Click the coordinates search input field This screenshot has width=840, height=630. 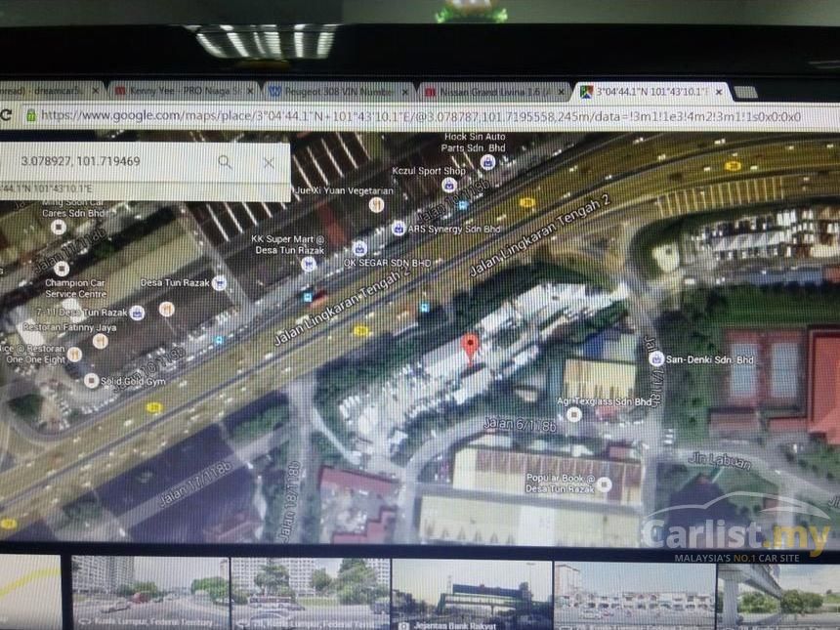pyautogui.click(x=107, y=162)
